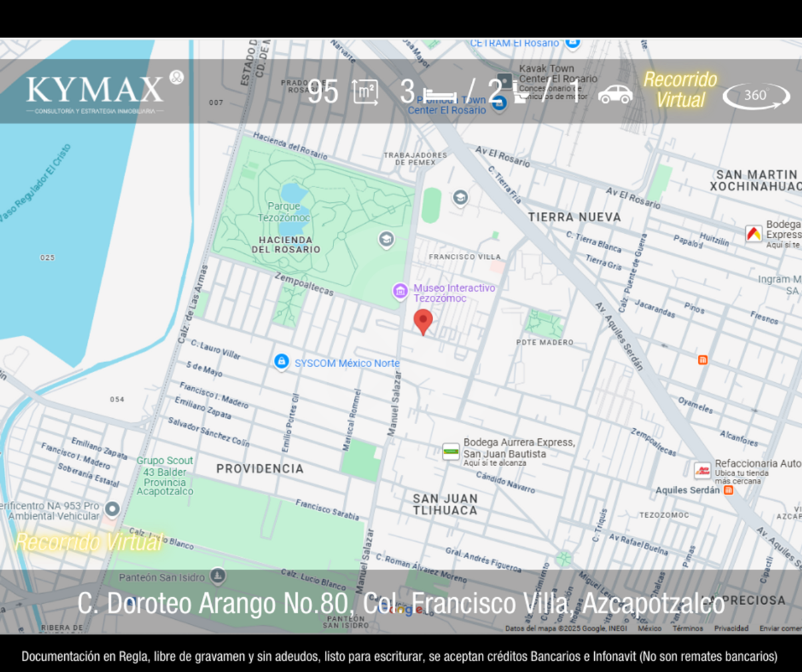Click the Bodega Express icon near San Martin
Image resolution: width=802 pixels, height=672 pixels.
click(x=754, y=234)
